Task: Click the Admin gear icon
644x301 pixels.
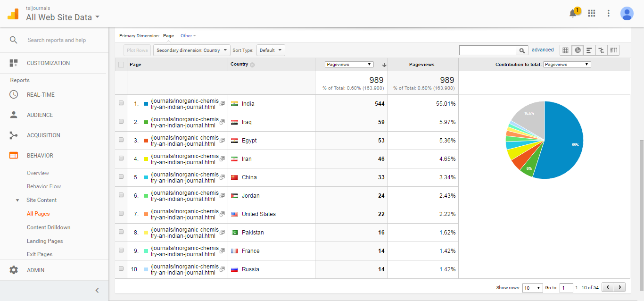Action: [x=14, y=270]
